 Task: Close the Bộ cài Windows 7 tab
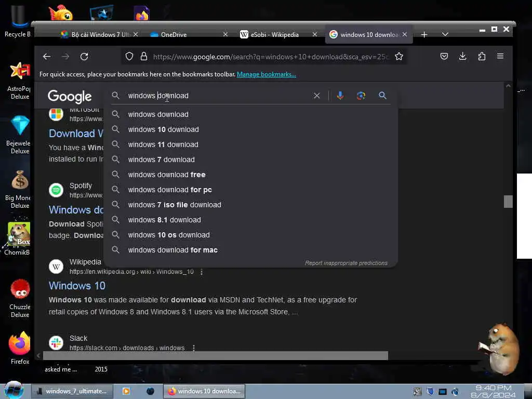click(x=136, y=34)
